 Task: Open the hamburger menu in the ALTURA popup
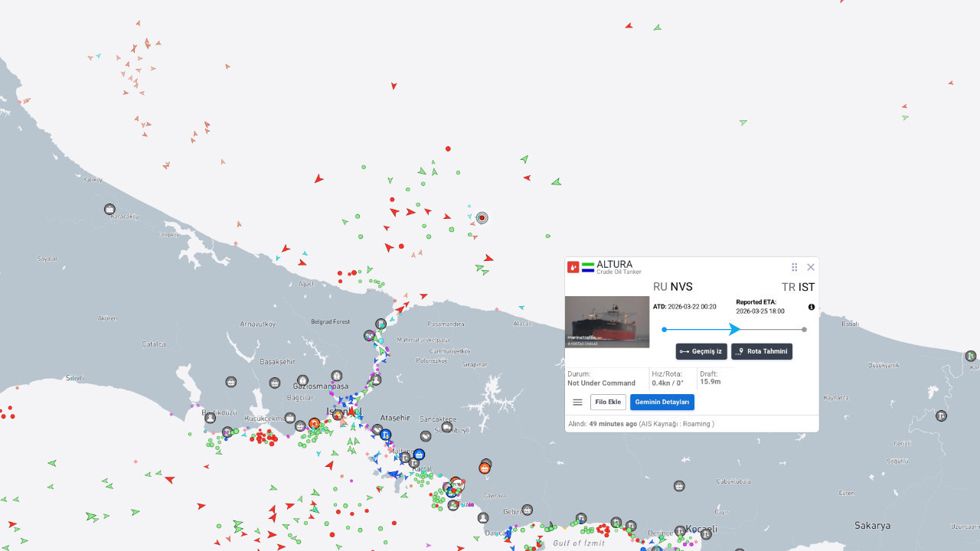point(578,403)
